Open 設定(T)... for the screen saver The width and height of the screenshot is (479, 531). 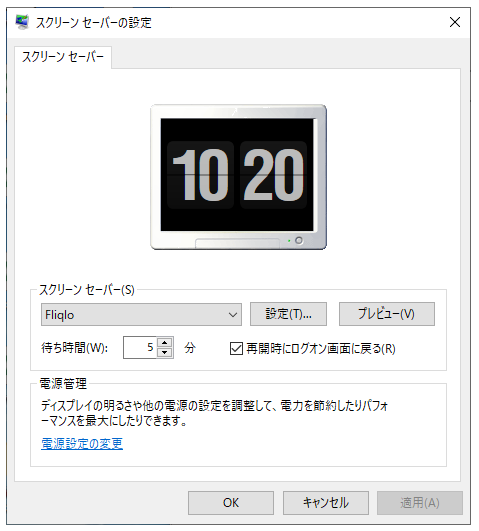(288, 314)
